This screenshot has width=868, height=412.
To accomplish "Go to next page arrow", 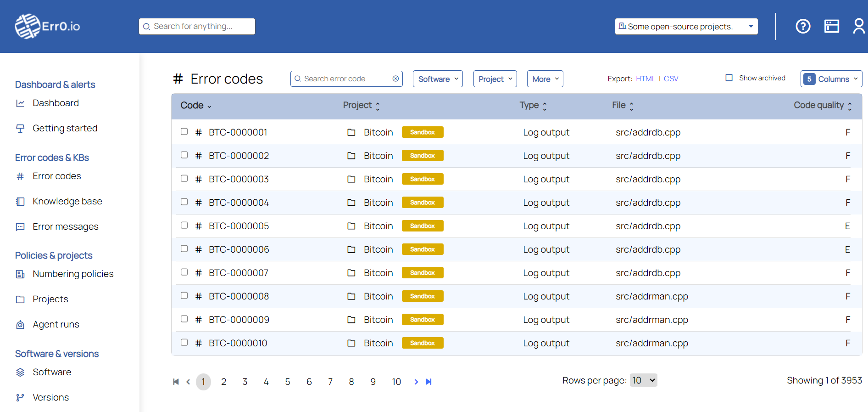I will (416, 382).
